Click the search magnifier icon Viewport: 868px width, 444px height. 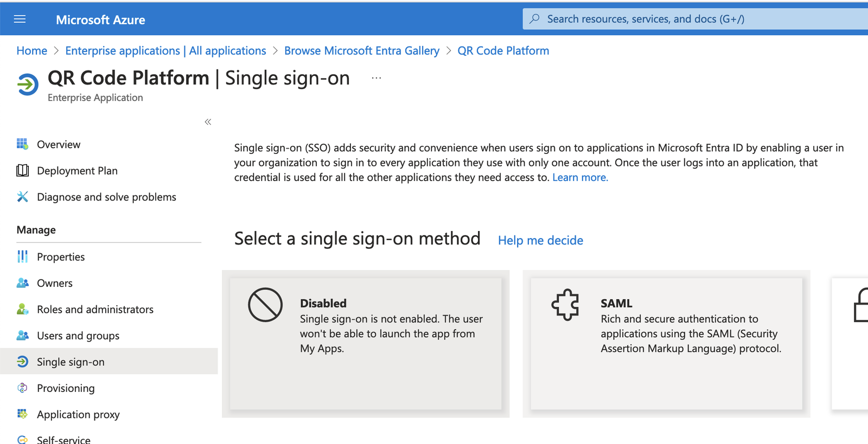tap(535, 19)
